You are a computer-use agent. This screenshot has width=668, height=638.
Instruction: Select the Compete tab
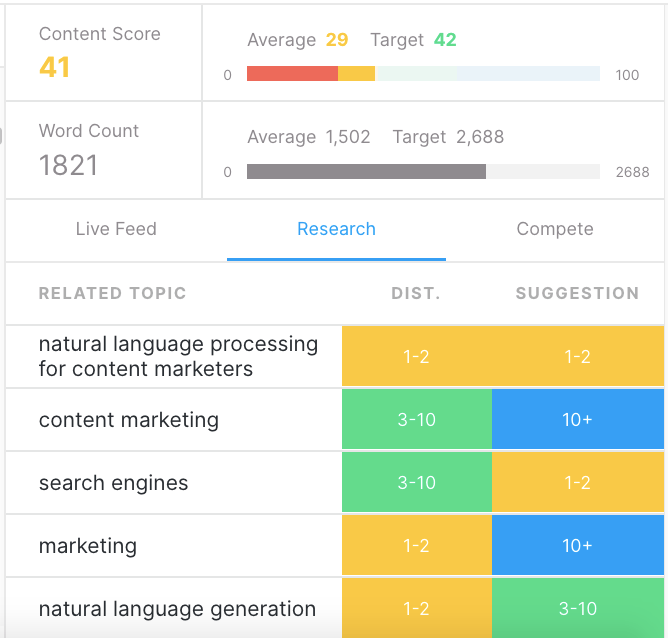(x=555, y=229)
